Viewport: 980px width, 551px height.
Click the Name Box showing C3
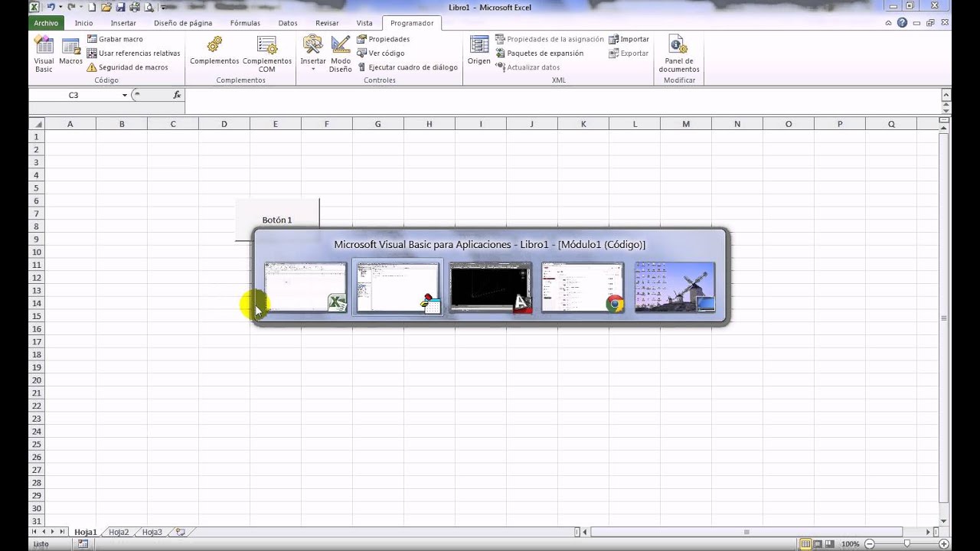(73, 95)
